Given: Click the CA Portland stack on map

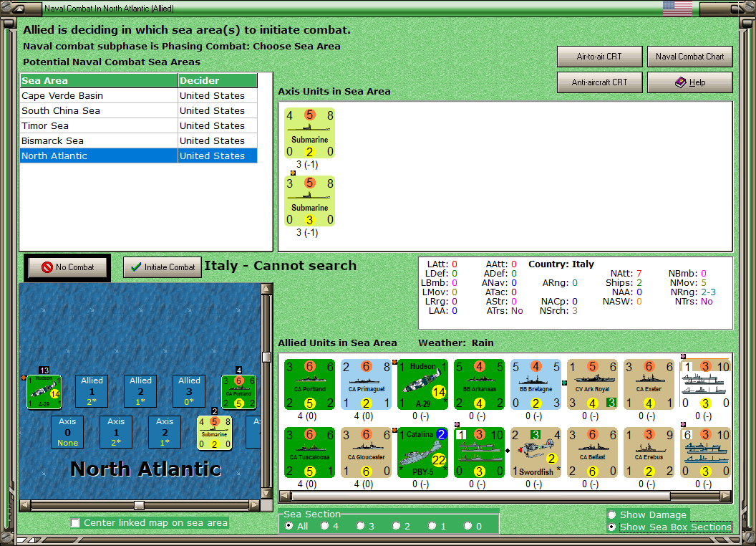Looking at the screenshot, I should 238,392.
